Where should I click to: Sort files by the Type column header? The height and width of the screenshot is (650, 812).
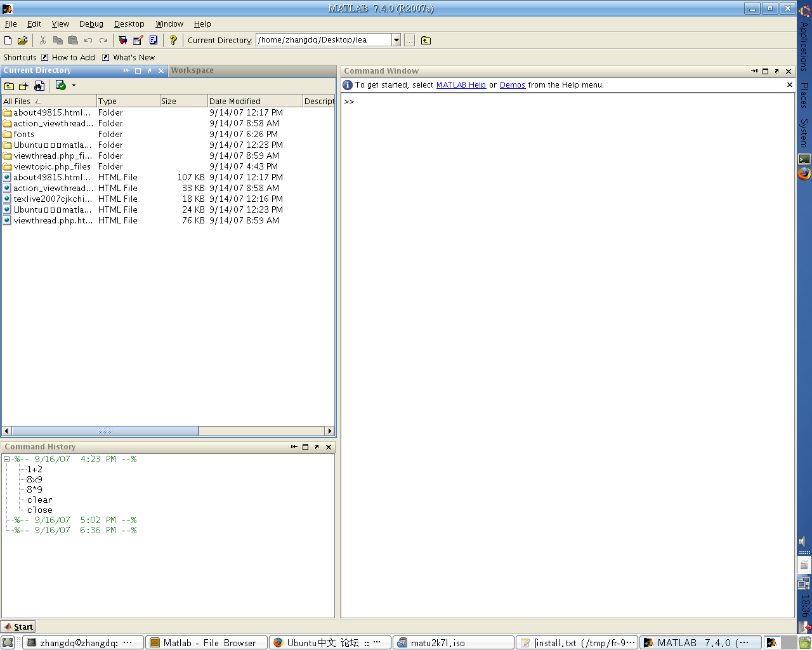[x=128, y=101]
